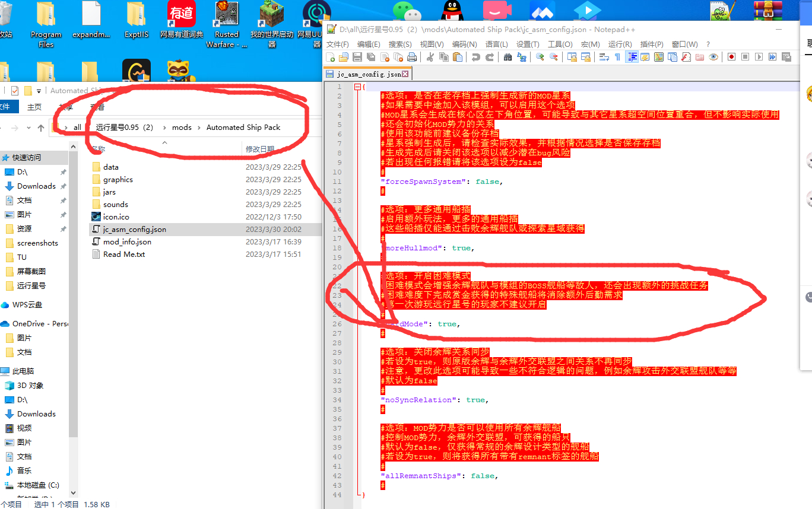Screen dimensions: 812x509
Task: Sort by the 修改日期 column header
Action: pos(260,149)
